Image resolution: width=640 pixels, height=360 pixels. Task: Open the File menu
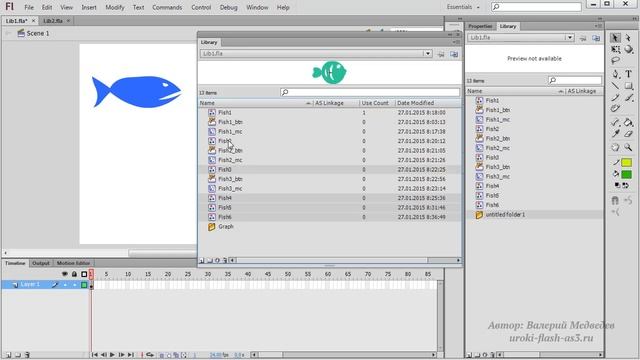[29, 7]
